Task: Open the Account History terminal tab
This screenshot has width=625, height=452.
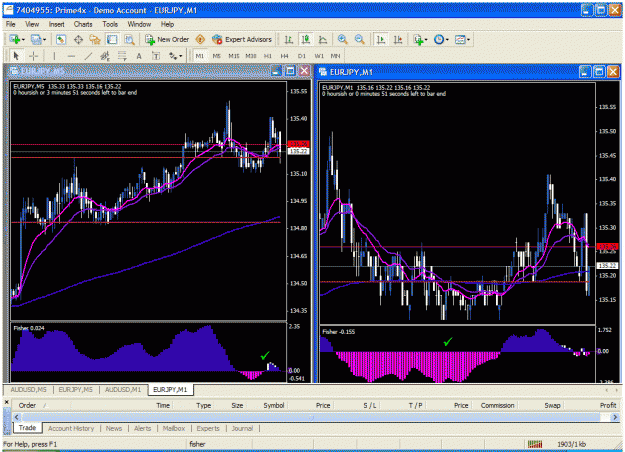Action: 71,428
